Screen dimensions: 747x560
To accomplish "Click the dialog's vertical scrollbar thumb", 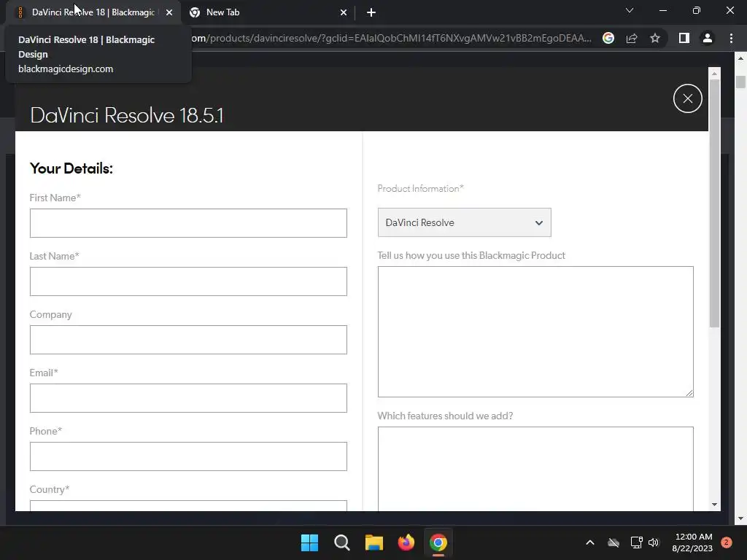I will click(x=714, y=203).
